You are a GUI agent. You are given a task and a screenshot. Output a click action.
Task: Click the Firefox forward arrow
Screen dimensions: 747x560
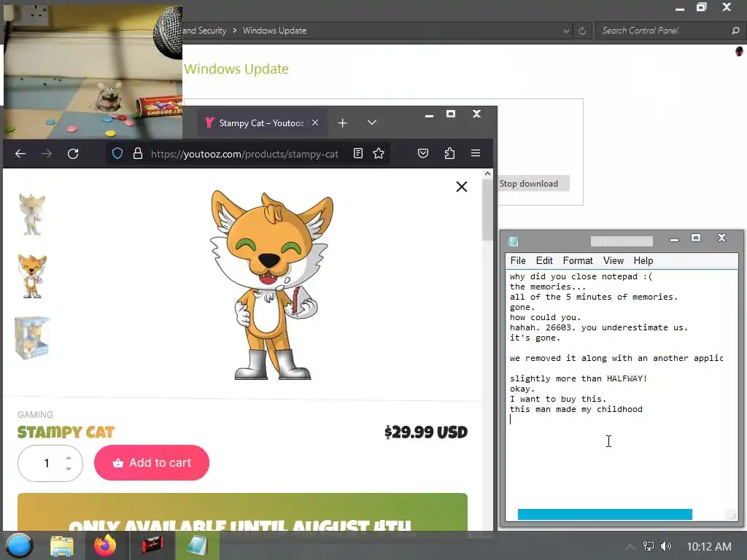pyautogui.click(x=46, y=153)
